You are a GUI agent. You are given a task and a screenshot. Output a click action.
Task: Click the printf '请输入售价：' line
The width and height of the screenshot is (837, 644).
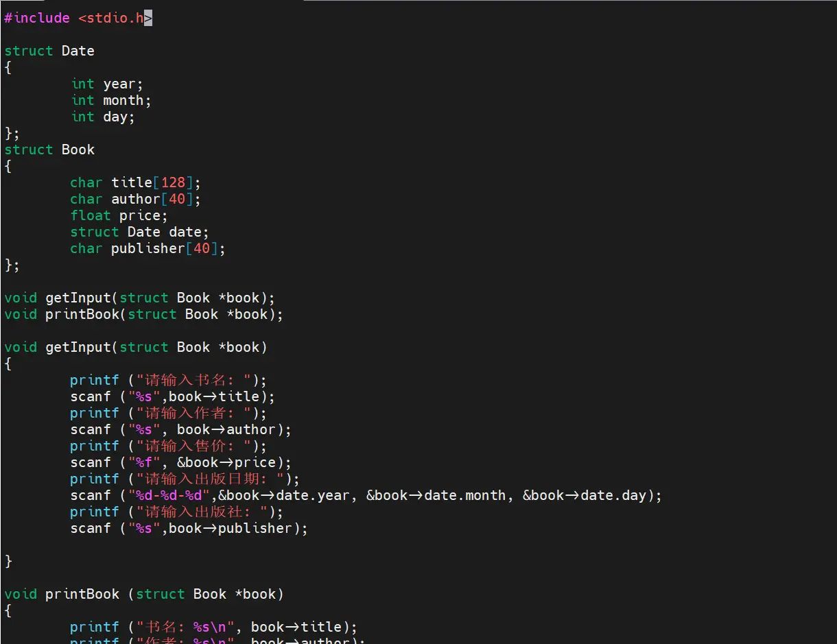(x=169, y=446)
